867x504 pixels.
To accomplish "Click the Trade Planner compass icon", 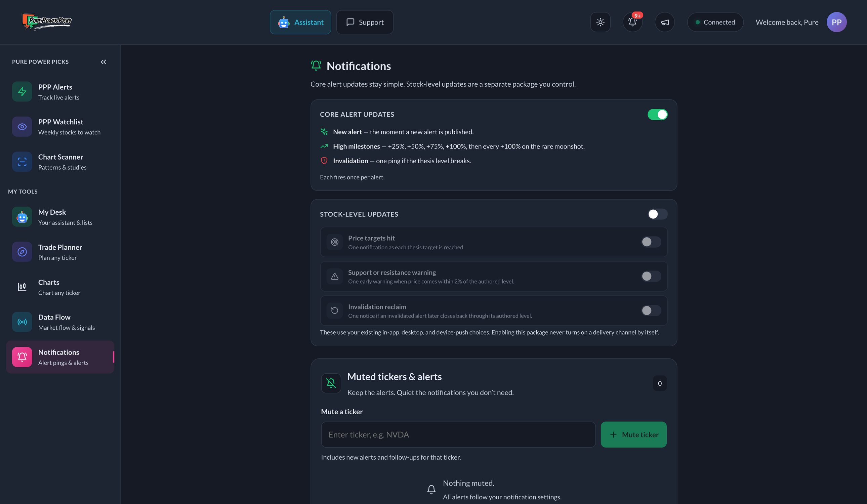I will click(22, 252).
